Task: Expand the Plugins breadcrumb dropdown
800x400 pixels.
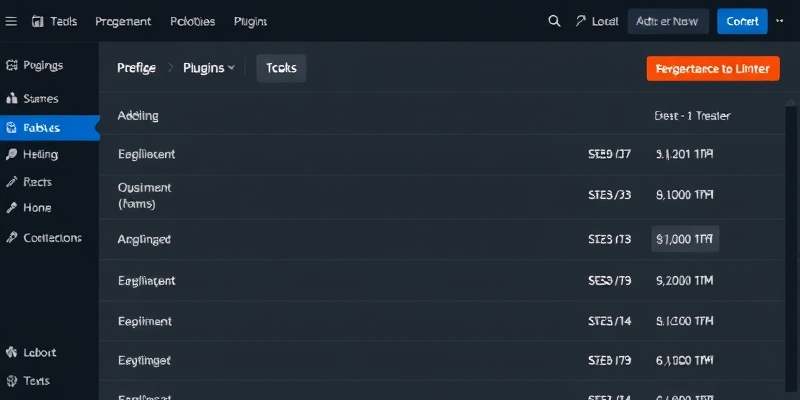Action: pyautogui.click(x=231, y=68)
